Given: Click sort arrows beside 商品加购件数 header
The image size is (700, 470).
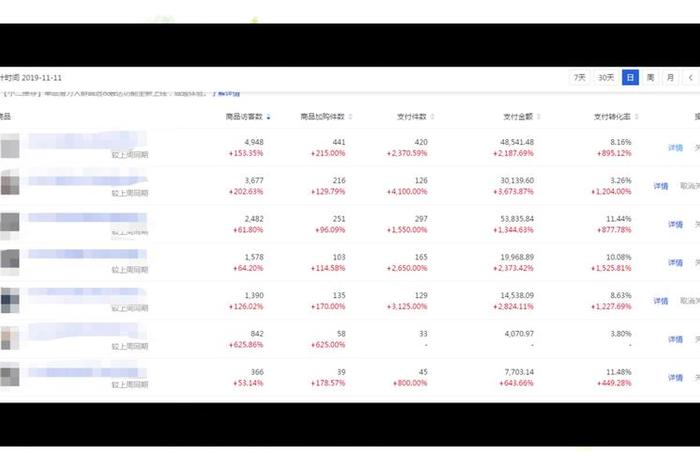Looking at the screenshot, I should click(x=349, y=117).
